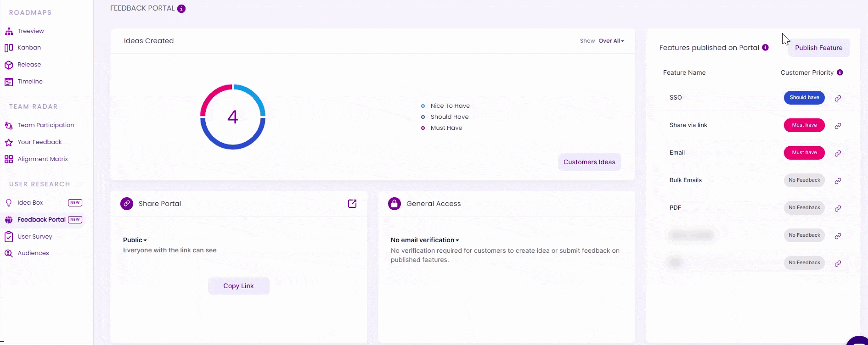Click the Alignment Matrix grid icon
Screen dimensions: 868x345
click(x=9, y=159)
